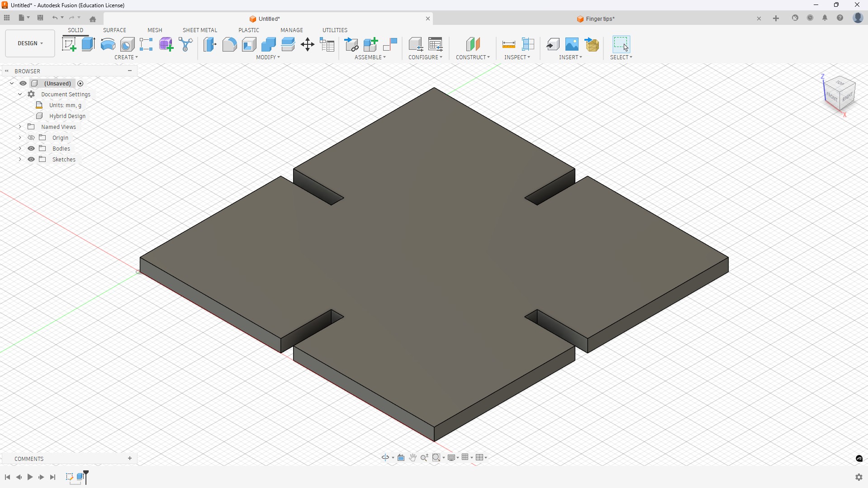Select the Press Pull tool
Image resolution: width=868 pixels, height=488 pixels.
pyautogui.click(x=210, y=44)
